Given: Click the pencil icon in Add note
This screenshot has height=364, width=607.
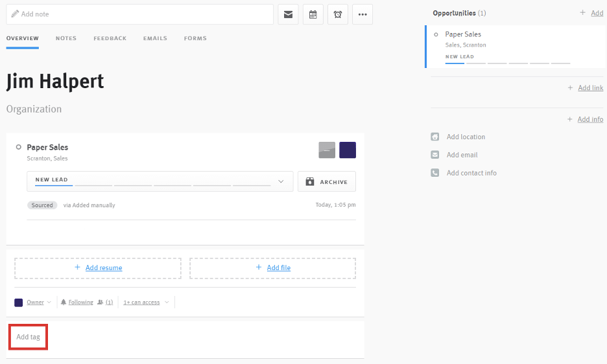Looking at the screenshot, I should (15, 14).
